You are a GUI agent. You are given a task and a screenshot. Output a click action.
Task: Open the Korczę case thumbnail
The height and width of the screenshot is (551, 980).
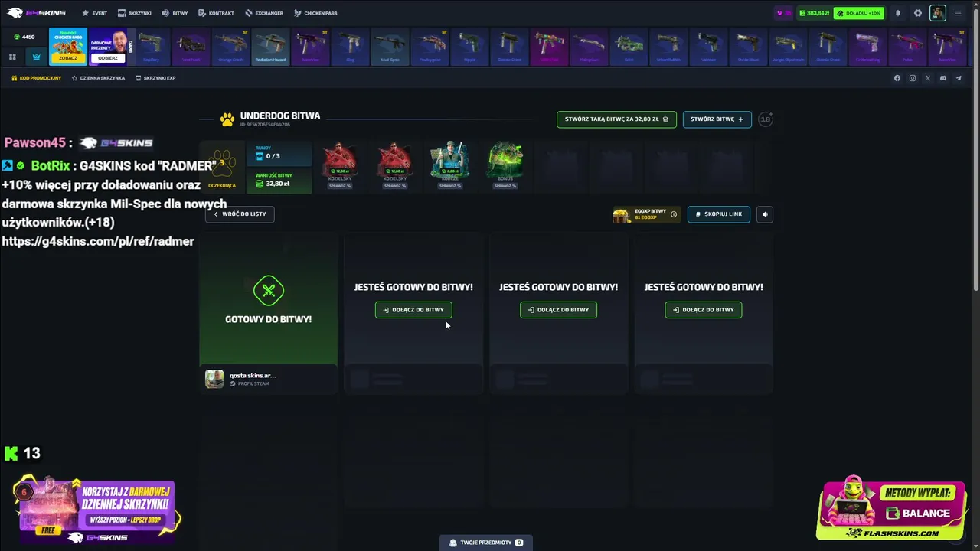[x=449, y=161]
